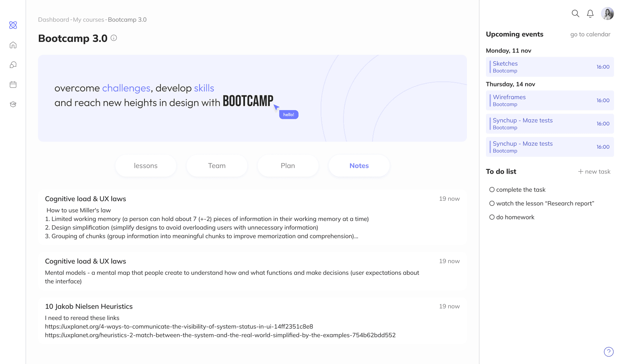621x364 pixels.
Task: Tick the 'do homework' task circle
Action: coord(492,217)
